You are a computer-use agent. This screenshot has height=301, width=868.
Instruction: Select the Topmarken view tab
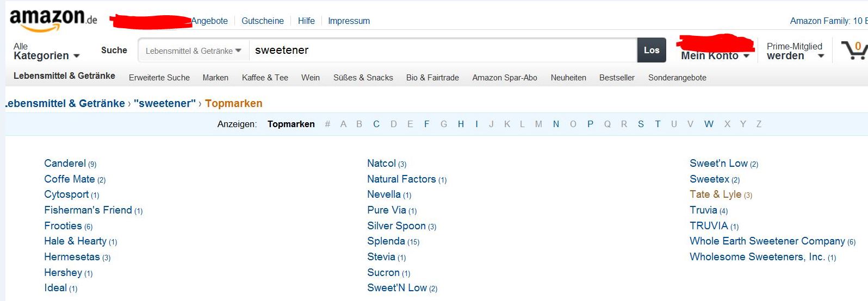coord(291,124)
